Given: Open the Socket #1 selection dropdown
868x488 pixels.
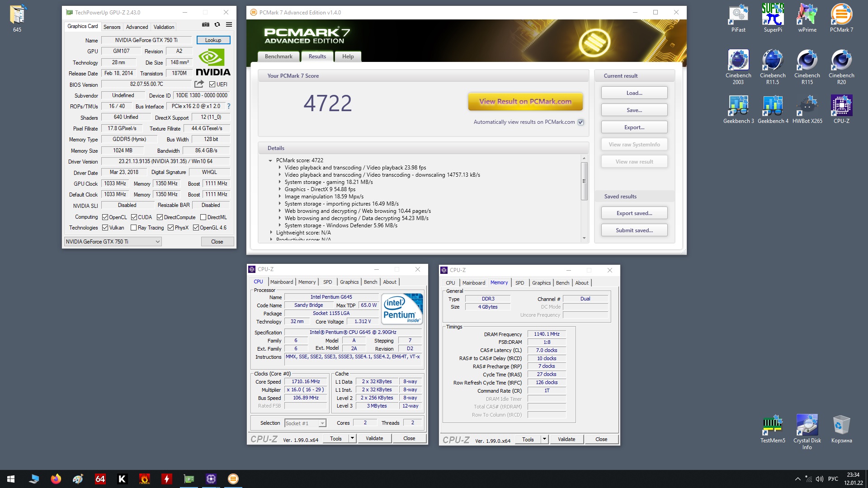Looking at the screenshot, I should (x=305, y=423).
